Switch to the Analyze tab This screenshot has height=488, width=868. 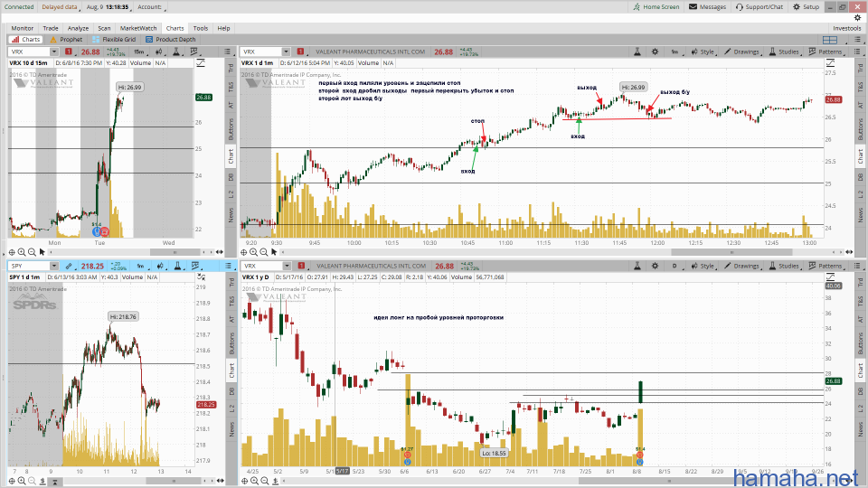point(78,28)
